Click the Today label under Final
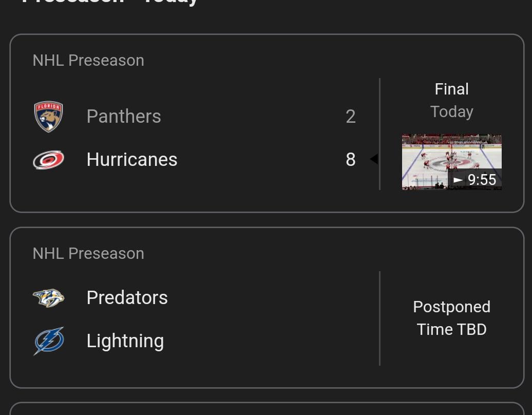This screenshot has height=415, width=532. [451, 112]
